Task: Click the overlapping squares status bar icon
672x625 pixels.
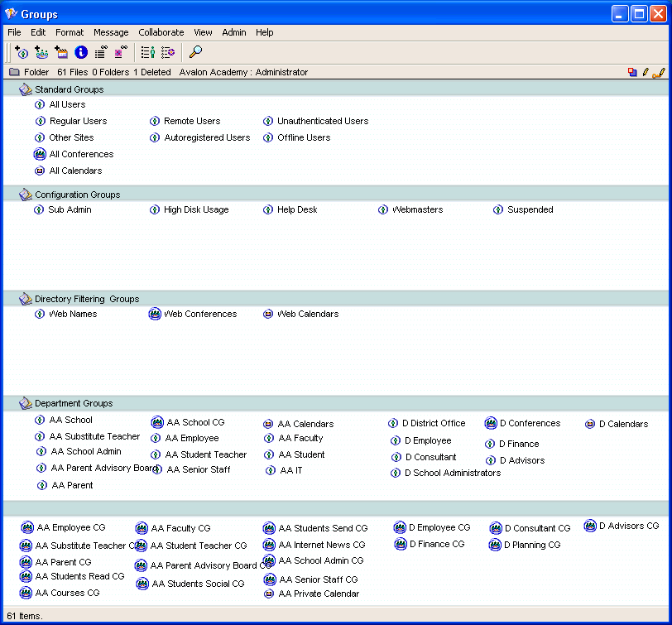Action: click(632, 73)
